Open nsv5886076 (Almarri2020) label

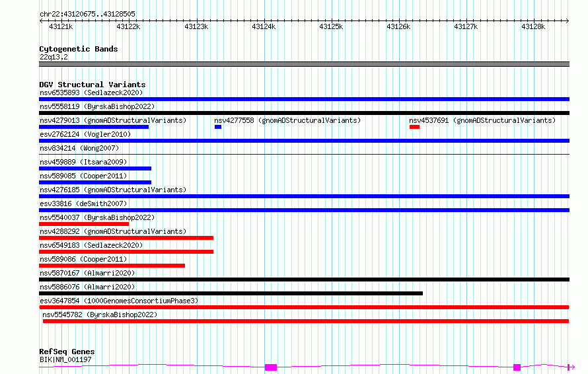(x=87, y=287)
